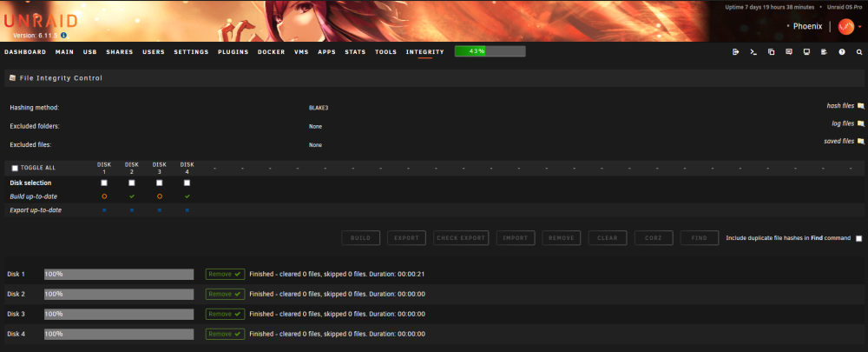Open the hash files folder icon

pyautogui.click(x=860, y=105)
